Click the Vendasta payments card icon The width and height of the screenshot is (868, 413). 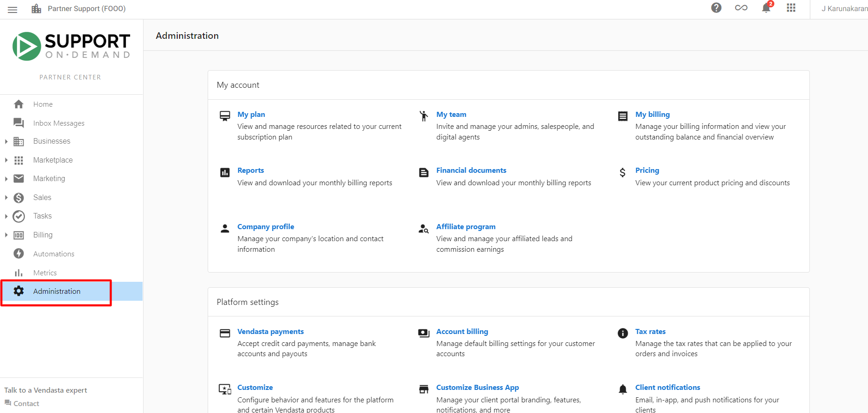(x=225, y=334)
